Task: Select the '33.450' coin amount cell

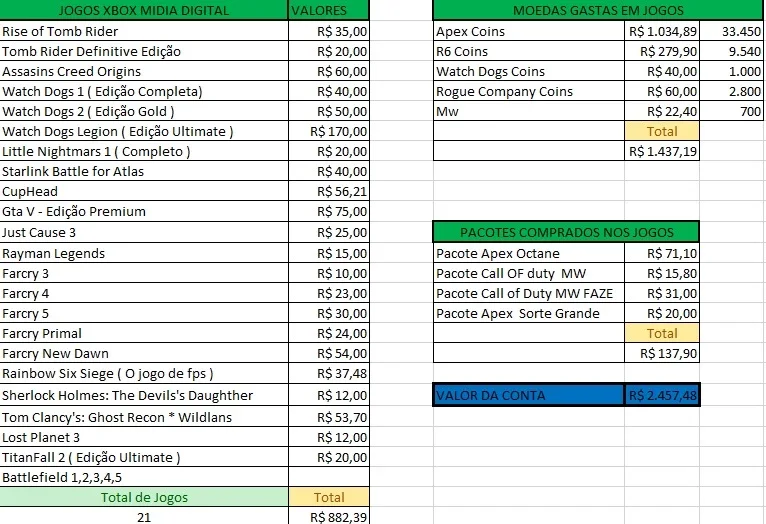Action: 731,31
